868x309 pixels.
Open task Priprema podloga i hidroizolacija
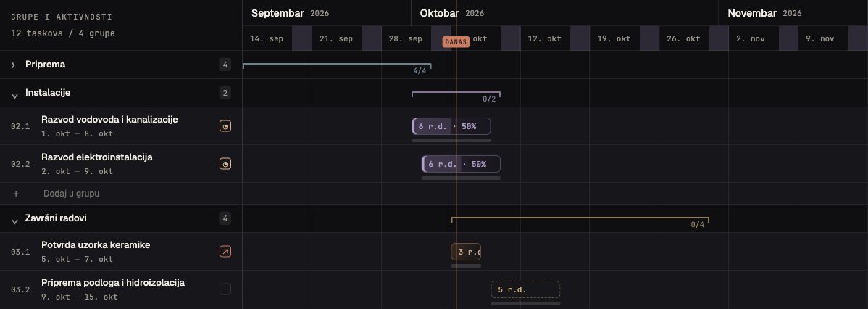point(113,282)
